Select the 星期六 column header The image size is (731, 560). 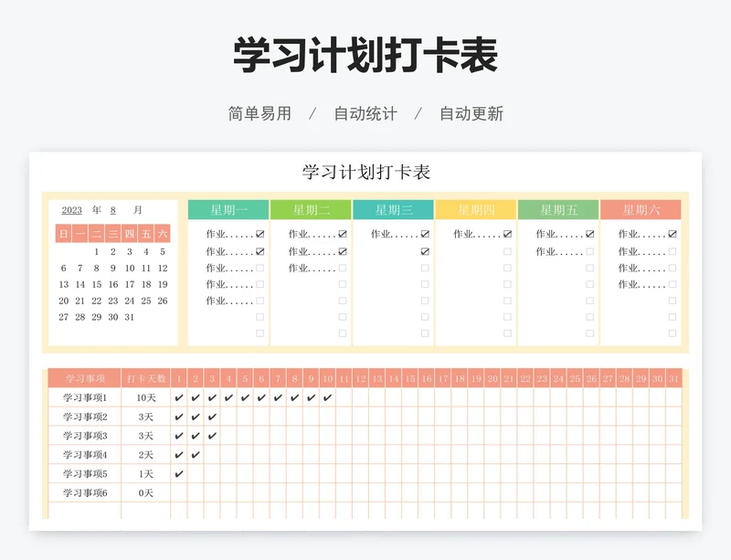pyautogui.click(x=641, y=210)
